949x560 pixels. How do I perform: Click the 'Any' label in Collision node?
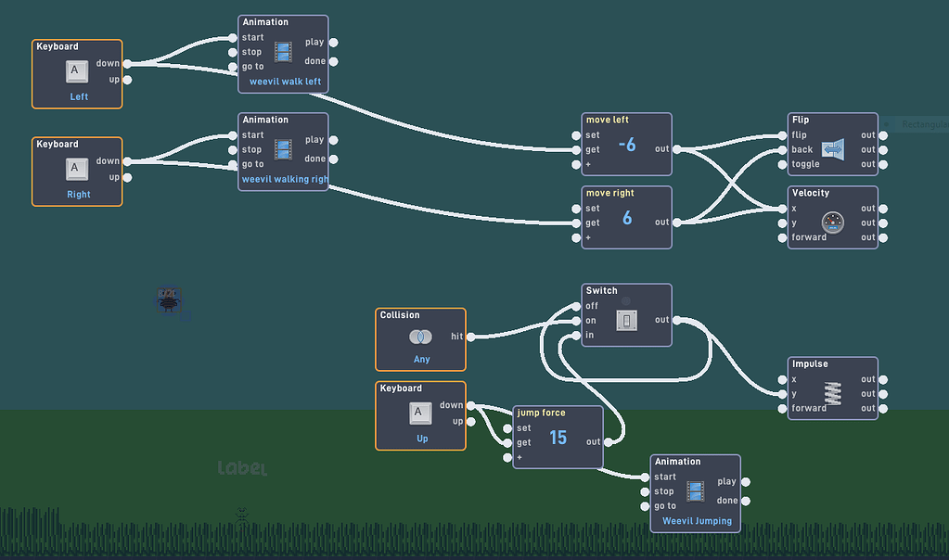point(422,360)
